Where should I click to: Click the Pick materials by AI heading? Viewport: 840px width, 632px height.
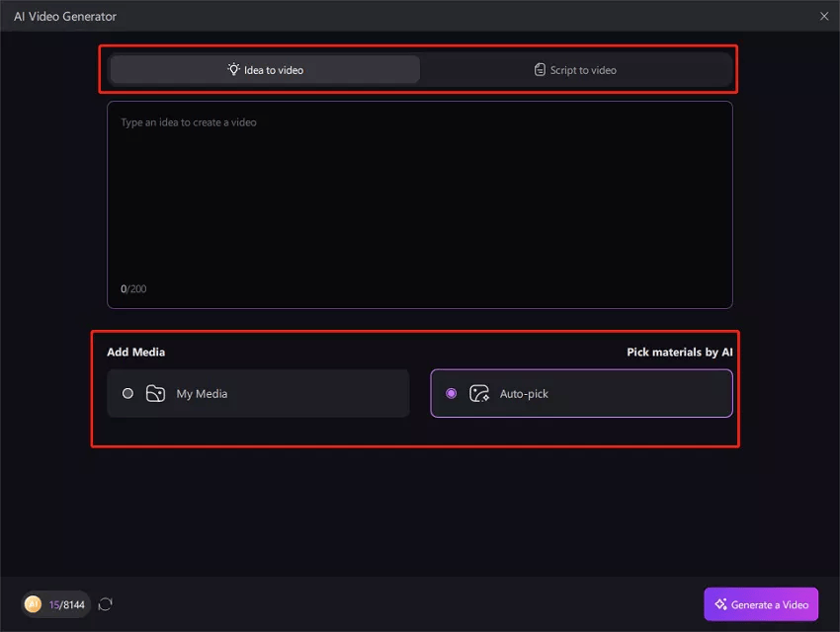[679, 353]
